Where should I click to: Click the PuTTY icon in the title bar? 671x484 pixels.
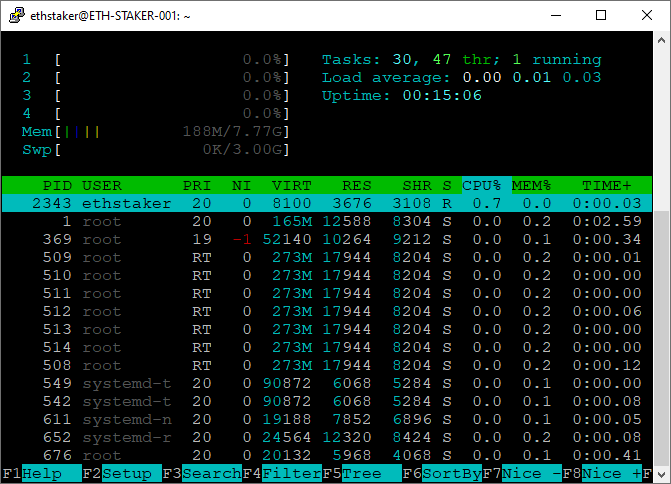tap(16, 15)
